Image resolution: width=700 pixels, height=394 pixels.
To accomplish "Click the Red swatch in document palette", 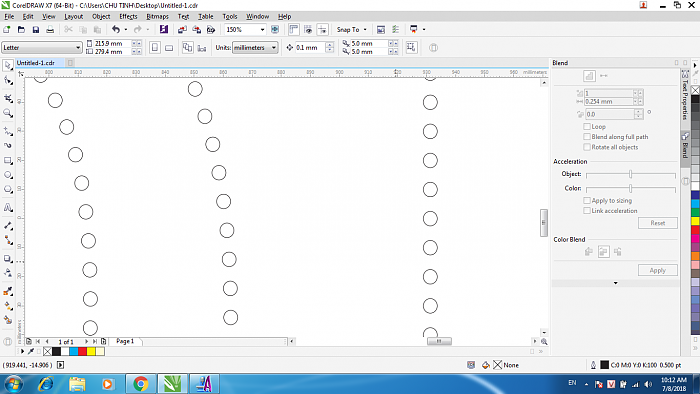I will [82, 352].
